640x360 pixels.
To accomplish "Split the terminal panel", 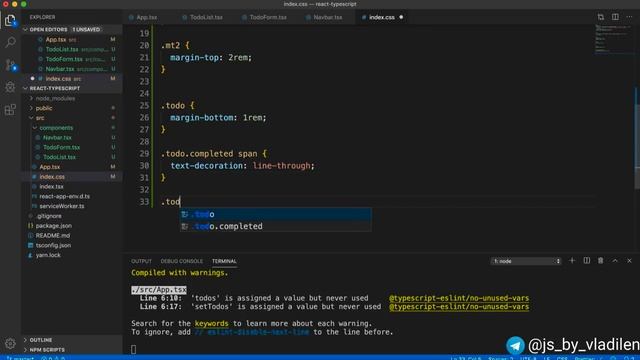I will click(587, 260).
